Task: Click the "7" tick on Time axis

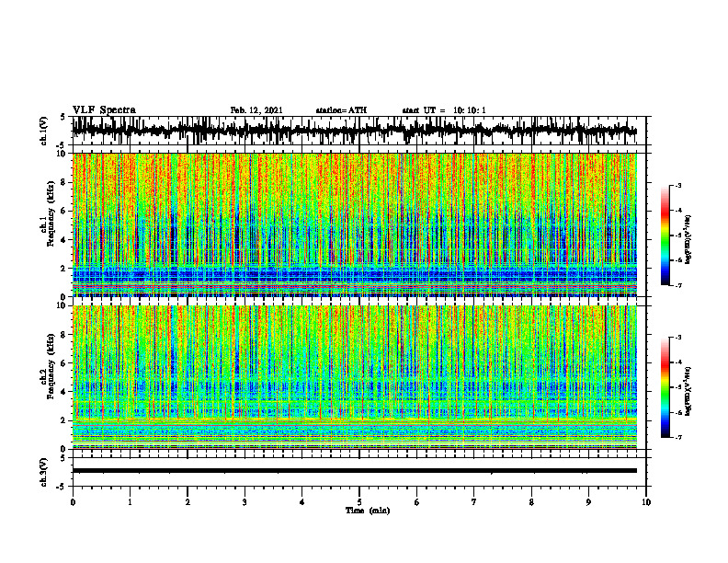Action: click(474, 502)
